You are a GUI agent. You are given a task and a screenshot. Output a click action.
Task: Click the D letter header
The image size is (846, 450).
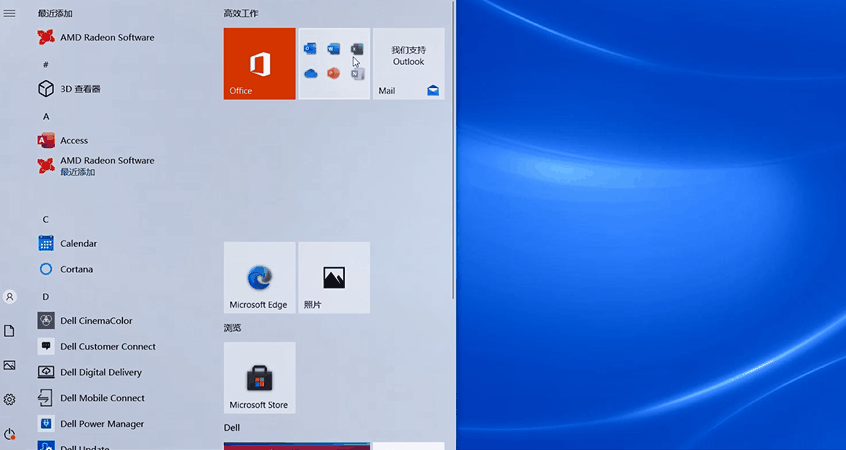tap(46, 297)
